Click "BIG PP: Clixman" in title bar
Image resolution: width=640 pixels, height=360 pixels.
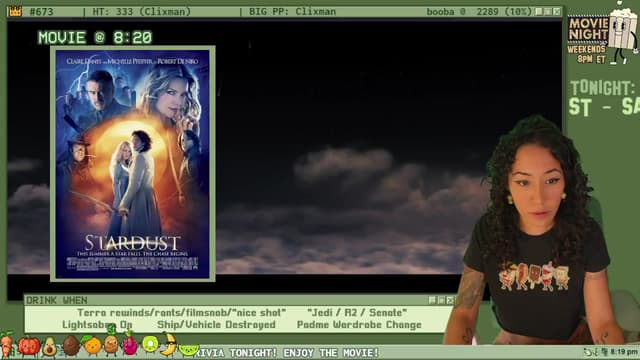pos(293,12)
